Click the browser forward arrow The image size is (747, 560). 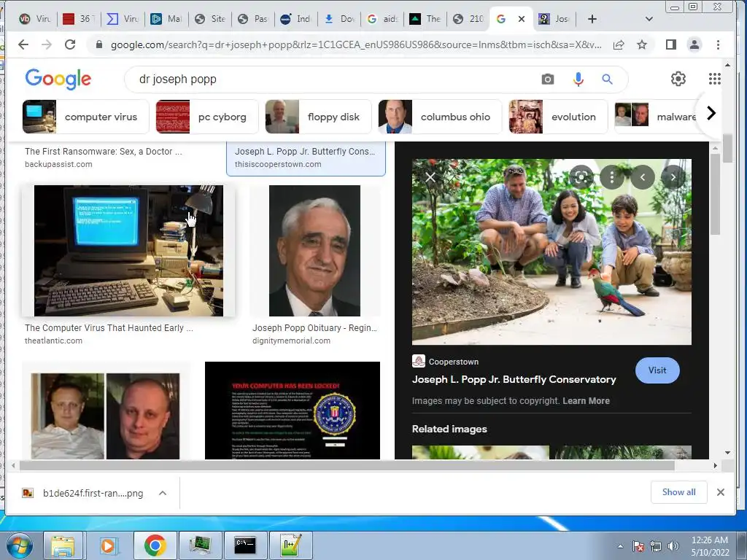[46, 44]
